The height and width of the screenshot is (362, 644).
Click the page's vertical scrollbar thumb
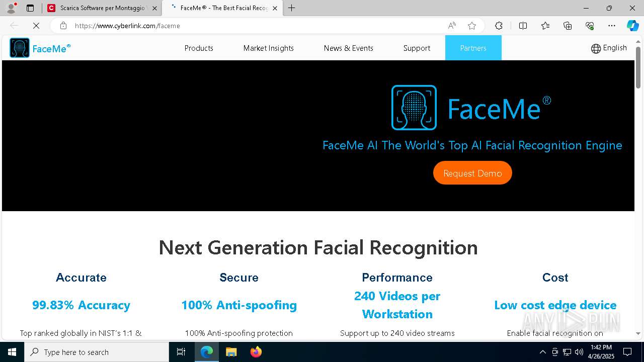pyautogui.click(x=638, y=67)
